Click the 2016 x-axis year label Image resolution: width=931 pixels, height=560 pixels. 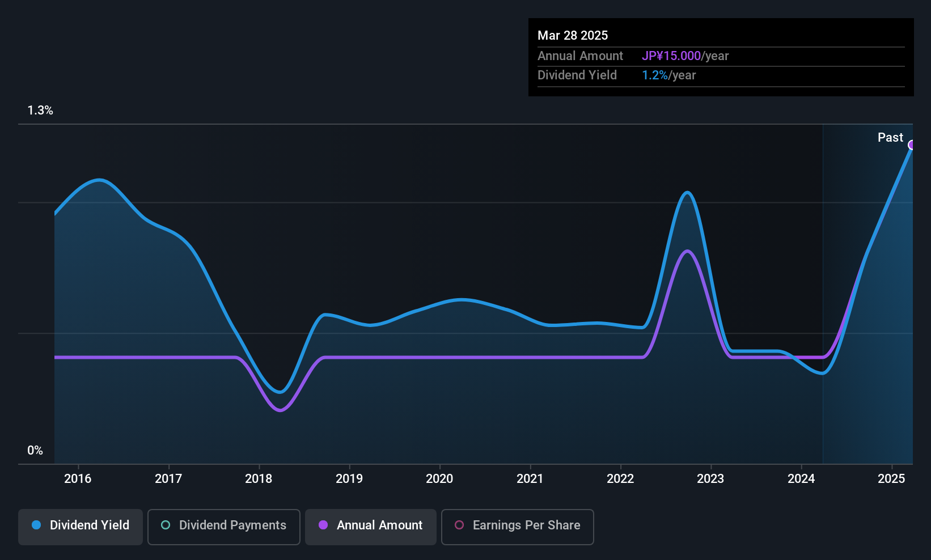coord(78,478)
